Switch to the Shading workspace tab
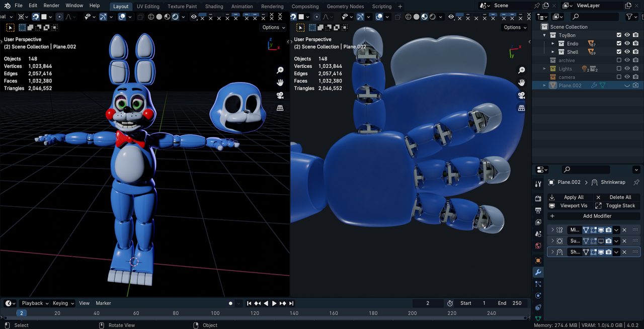Screen dimensions: 644x329 coord(214,7)
